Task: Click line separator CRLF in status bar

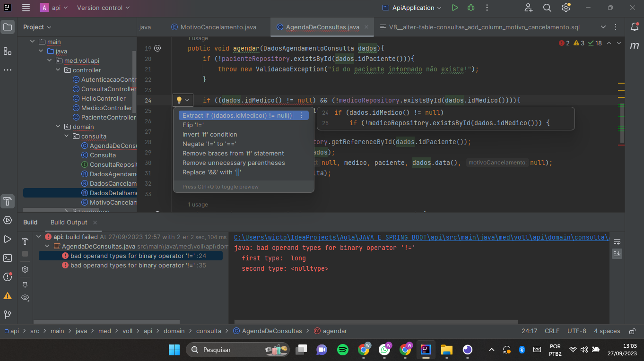Action: 552,331
